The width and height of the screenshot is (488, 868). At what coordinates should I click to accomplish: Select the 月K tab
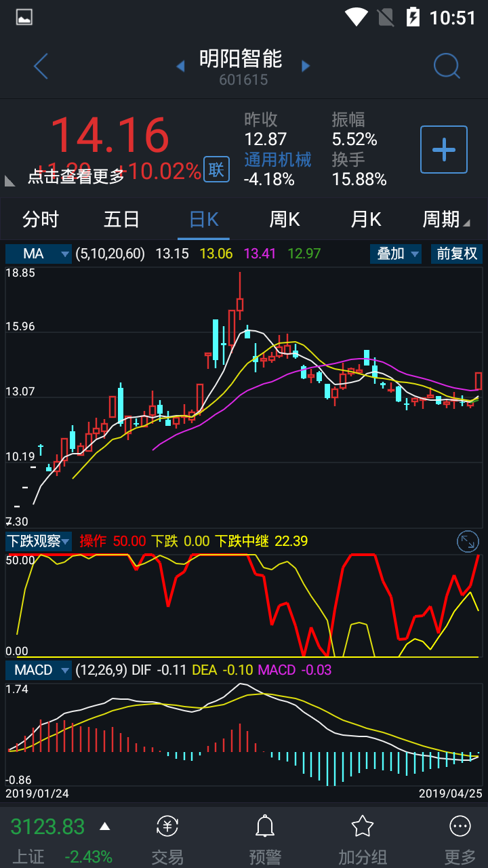[366, 219]
